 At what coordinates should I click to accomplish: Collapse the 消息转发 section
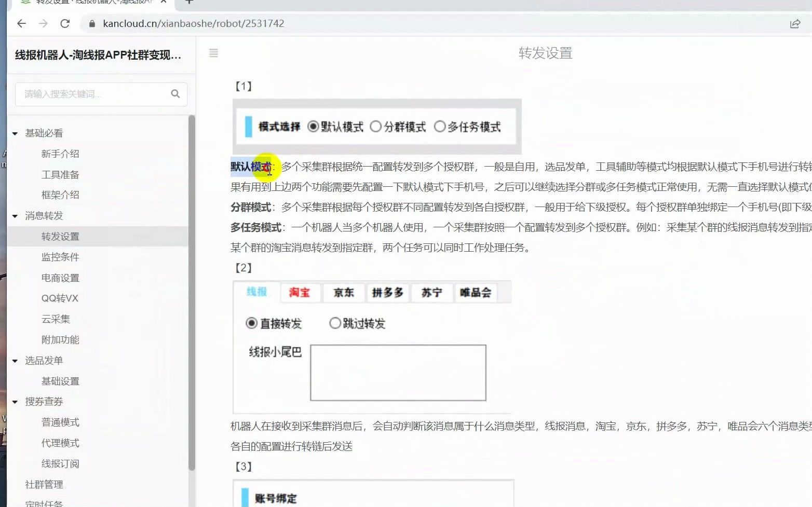tap(15, 216)
